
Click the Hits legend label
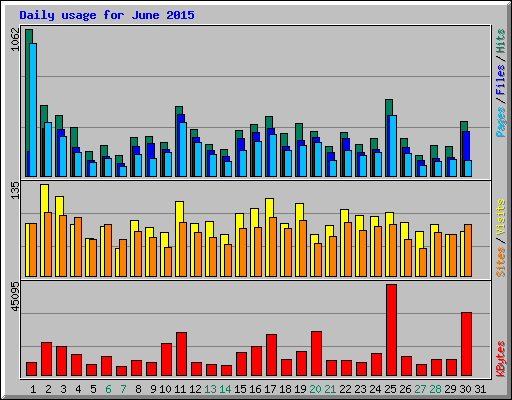501,41
